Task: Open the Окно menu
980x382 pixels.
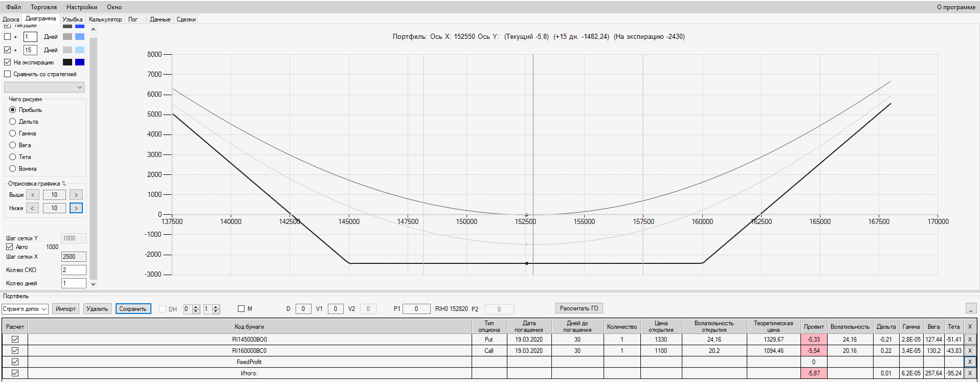Action: pos(114,7)
